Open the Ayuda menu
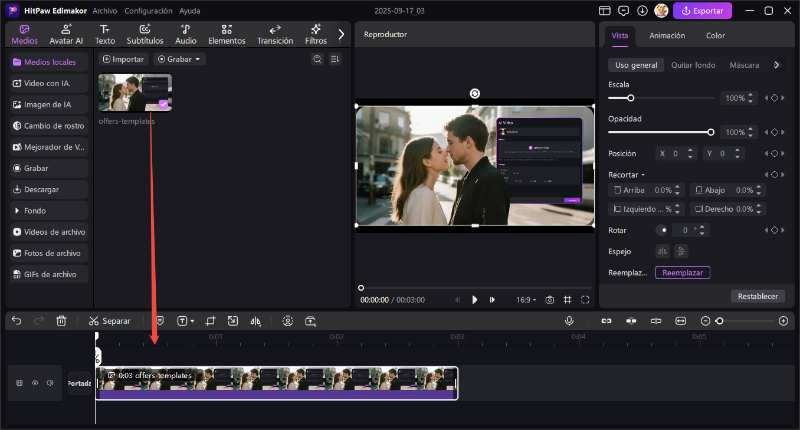Screen dimensions: 800x430 coord(189,11)
